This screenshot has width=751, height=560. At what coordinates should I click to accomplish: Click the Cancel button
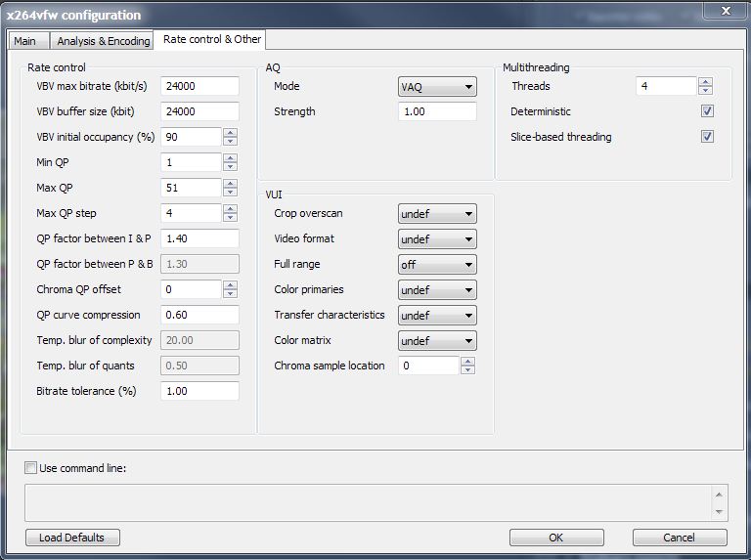coord(680,538)
